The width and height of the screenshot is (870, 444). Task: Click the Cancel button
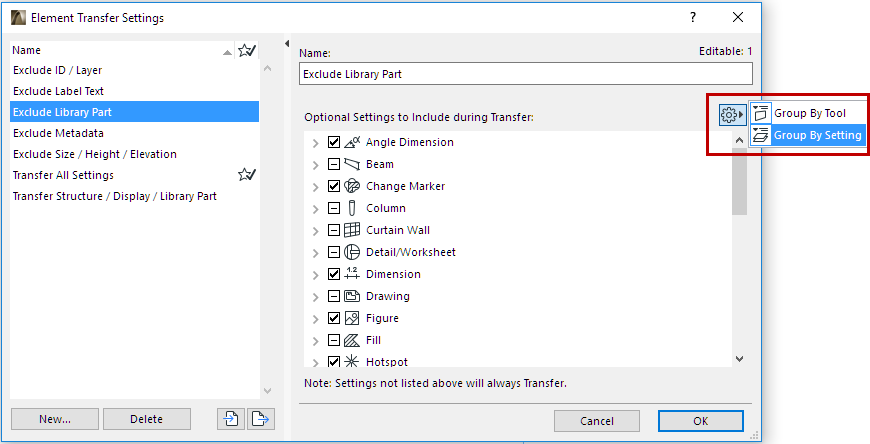(x=597, y=421)
